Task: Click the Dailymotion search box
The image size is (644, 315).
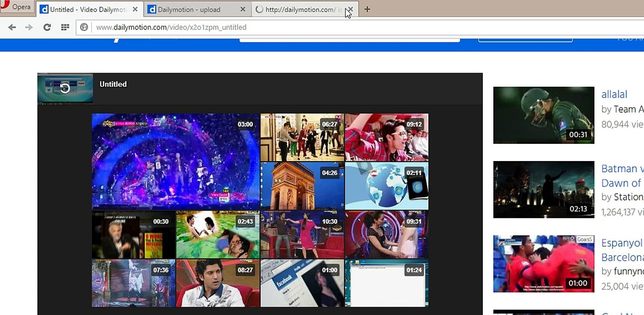Action: point(350,40)
